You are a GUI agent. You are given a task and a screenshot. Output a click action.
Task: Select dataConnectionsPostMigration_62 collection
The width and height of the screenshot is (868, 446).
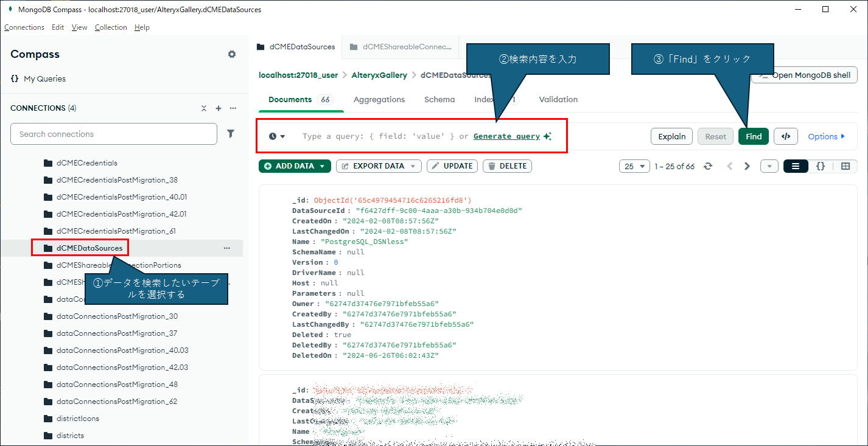tap(117, 402)
